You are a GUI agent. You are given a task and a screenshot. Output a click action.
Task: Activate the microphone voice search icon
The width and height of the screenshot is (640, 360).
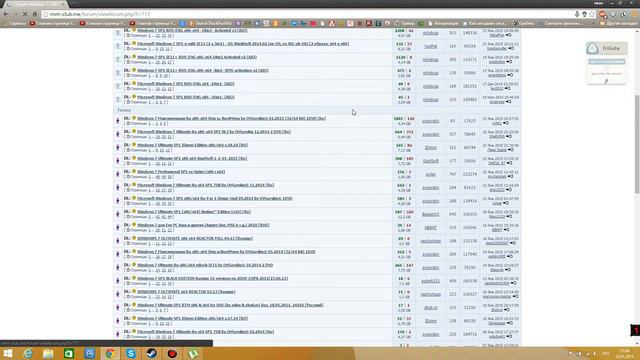577,14
